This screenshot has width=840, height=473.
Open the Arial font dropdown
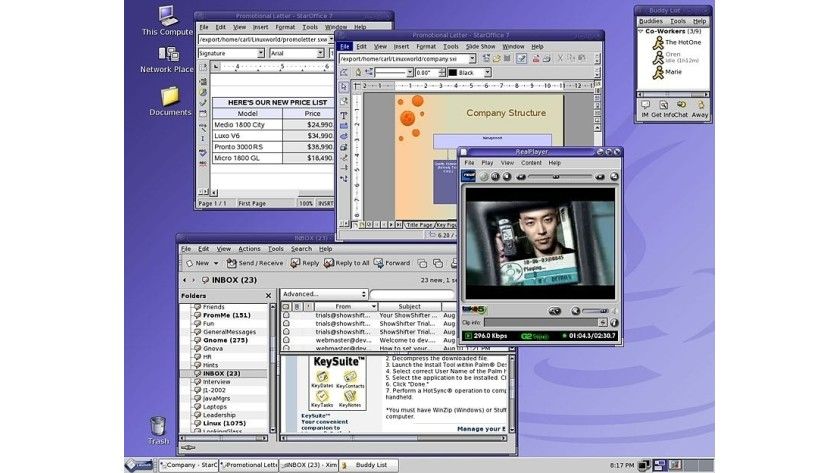[320, 53]
